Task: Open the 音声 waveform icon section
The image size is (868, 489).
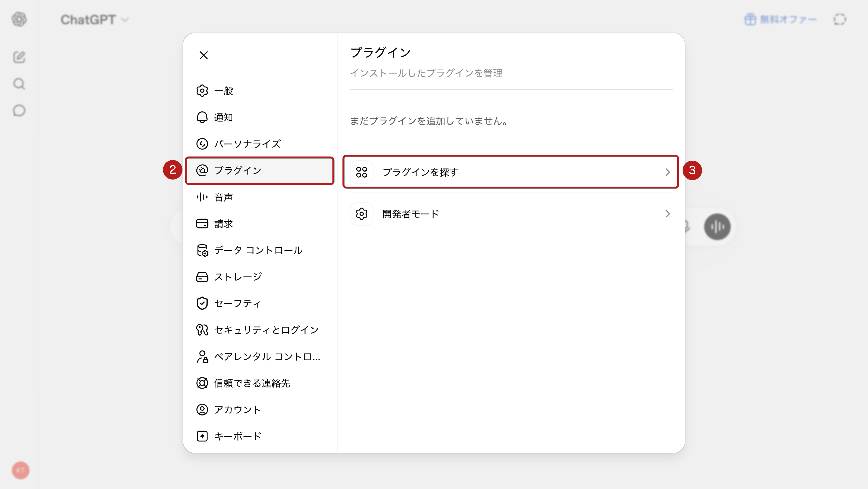Action: (x=202, y=197)
